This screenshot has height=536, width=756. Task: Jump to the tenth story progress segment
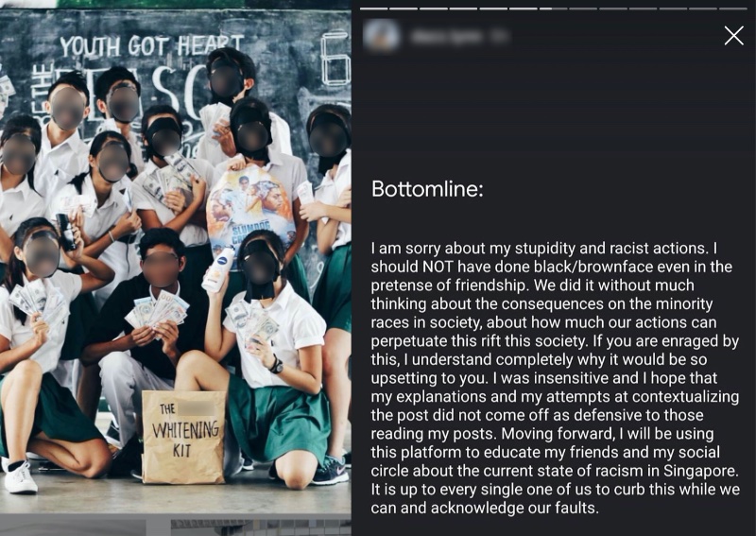click(643, 9)
